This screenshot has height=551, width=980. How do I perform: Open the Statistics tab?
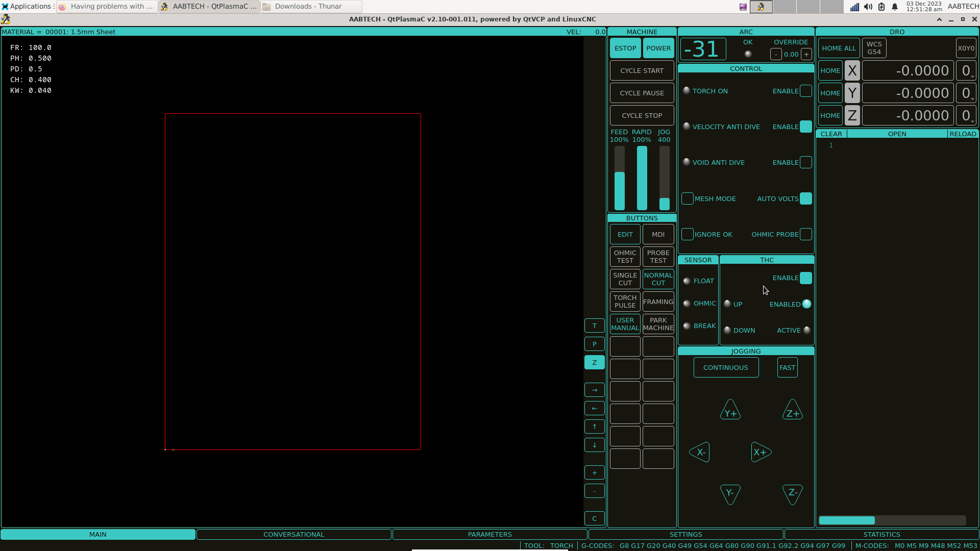[x=882, y=534]
